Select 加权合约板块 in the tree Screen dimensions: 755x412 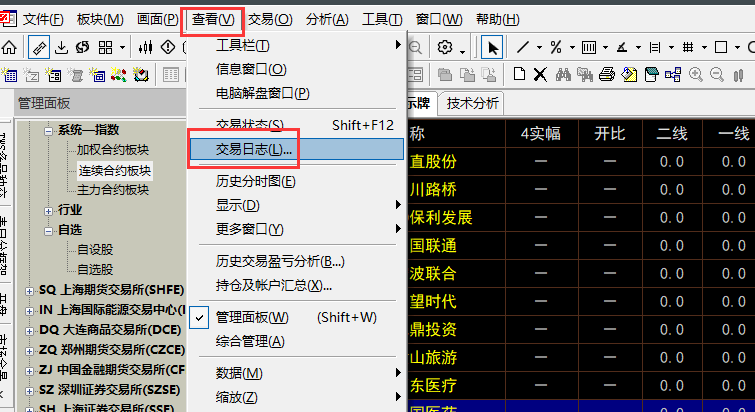pos(113,150)
